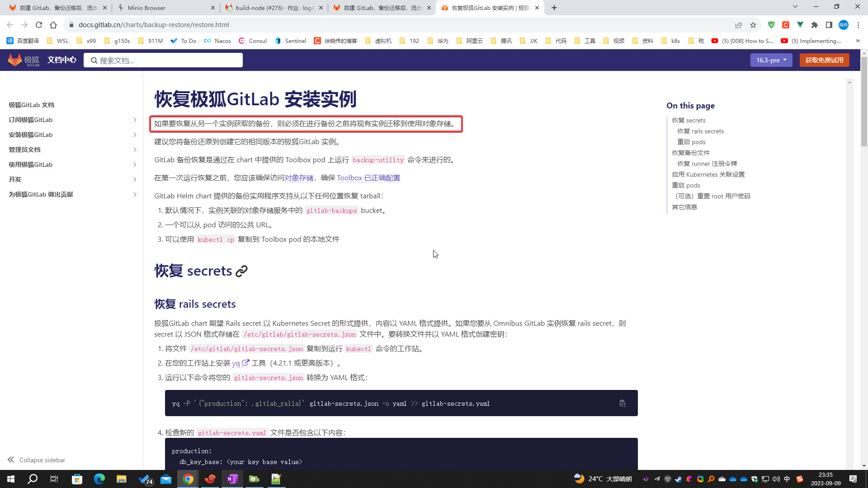
Task: Click the 文档中心 header link
Action: point(62,60)
